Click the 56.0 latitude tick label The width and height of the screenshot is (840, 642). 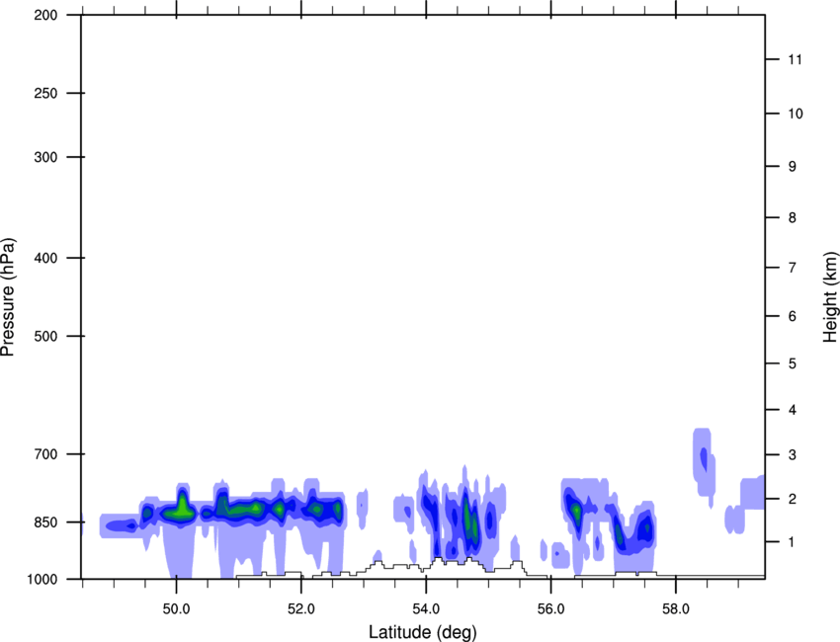551,609
